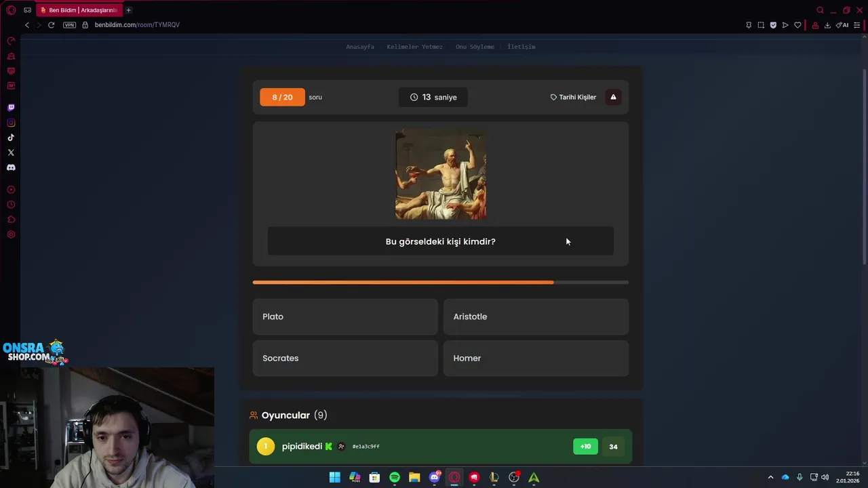Click the tab search magnifier icon

[820, 10]
